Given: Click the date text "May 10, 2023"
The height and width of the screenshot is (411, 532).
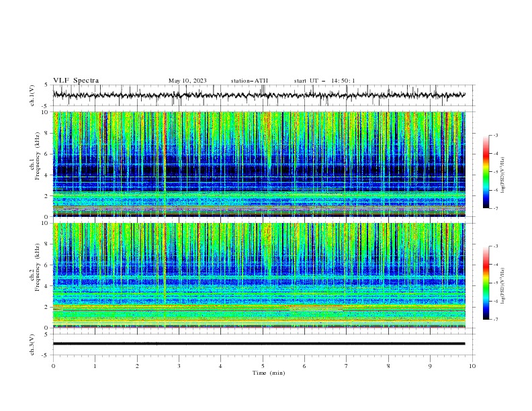Looking at the screenshot, I should click(x=187, y=81).
